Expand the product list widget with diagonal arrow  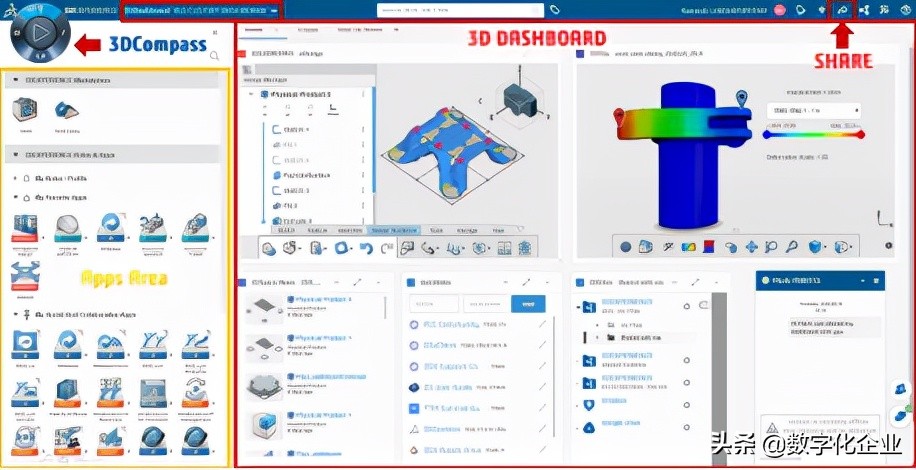point(358,282)
